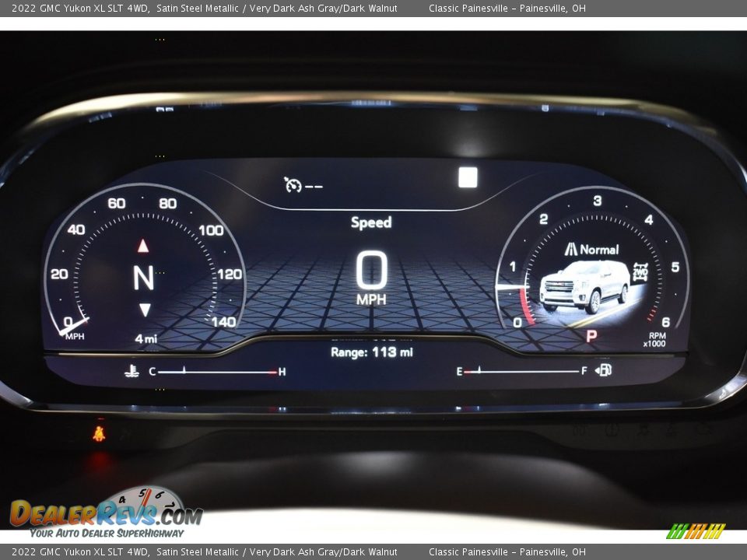Tap the '4 mi' odometer reading
This screenshot has width=747, height=560.
146,339
